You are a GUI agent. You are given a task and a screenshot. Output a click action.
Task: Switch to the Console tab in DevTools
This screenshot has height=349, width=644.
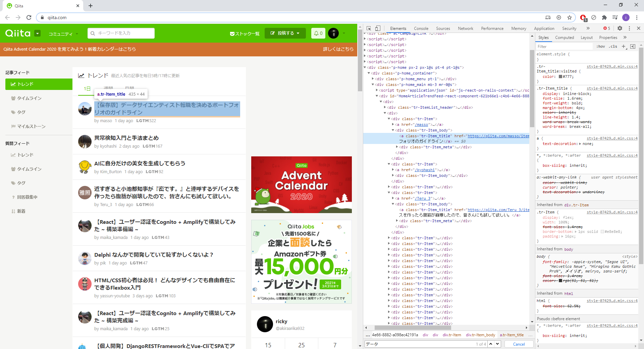point(421,28)
